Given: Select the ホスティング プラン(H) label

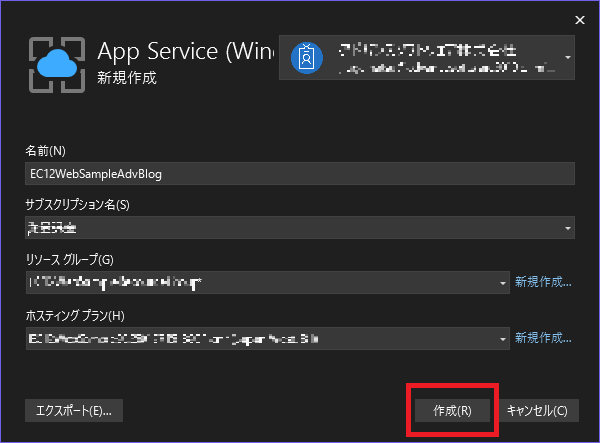Looking at the screenshot, I should (x=75, y=316).
